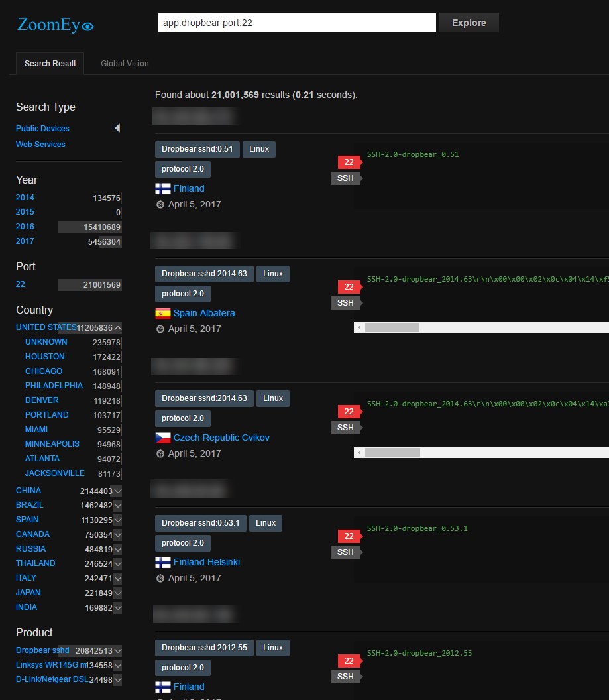Expand the Dropbear sshd product entry
Image resolution: width=609 pixels, height=700 pixels.
(x=118, y=650)
